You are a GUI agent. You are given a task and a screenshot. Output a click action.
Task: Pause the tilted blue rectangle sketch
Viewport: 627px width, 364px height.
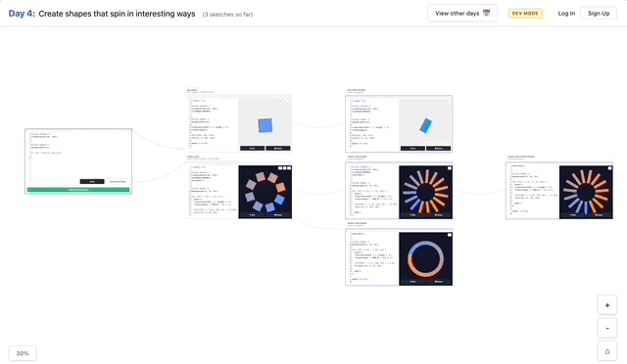438,148
